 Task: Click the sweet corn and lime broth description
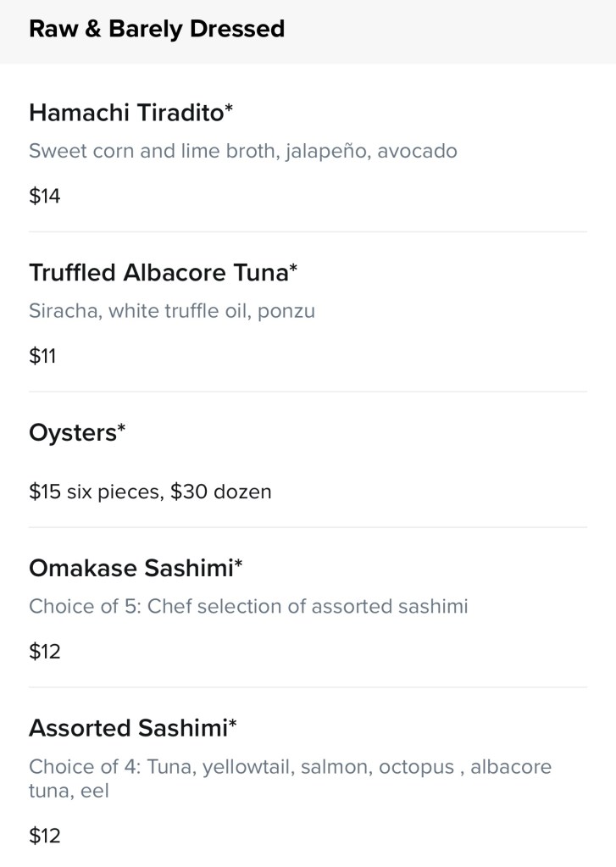click(243, 152)
